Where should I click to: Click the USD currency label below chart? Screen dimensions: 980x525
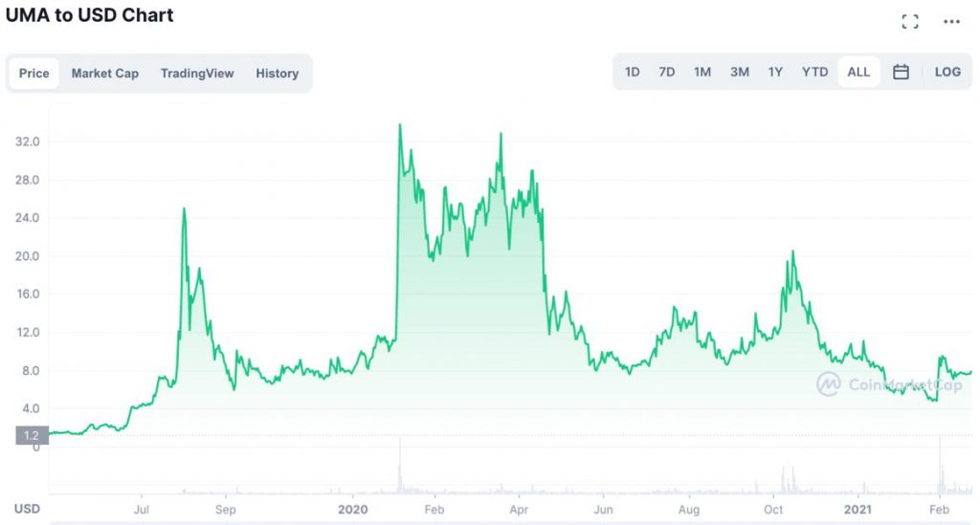click(x=27, y=509)
